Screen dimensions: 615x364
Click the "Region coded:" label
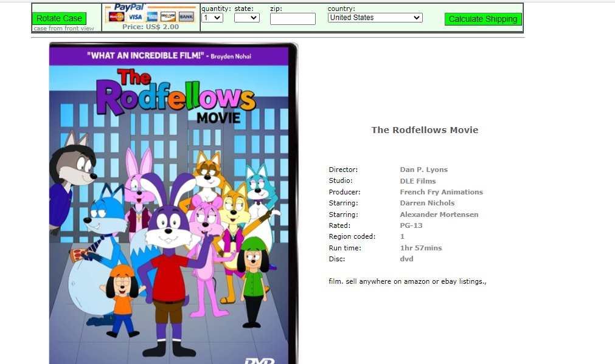coord(352,236)
